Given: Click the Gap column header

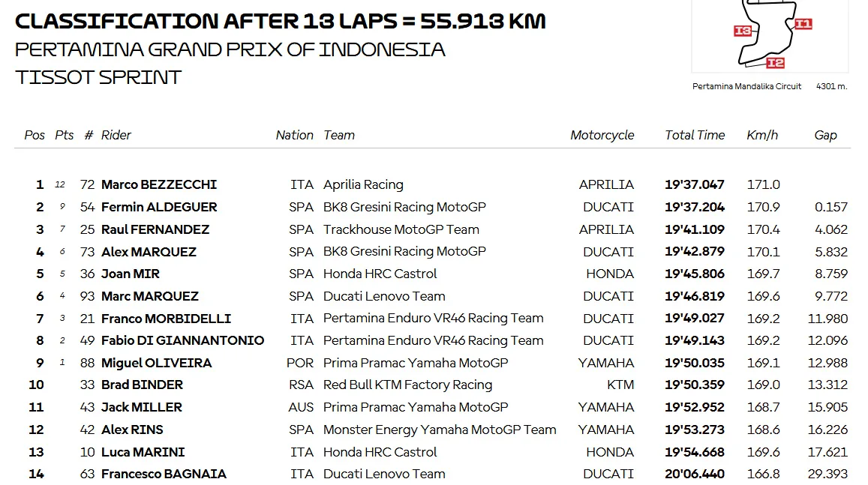Looking at the screenshot, I should (825, 135).
